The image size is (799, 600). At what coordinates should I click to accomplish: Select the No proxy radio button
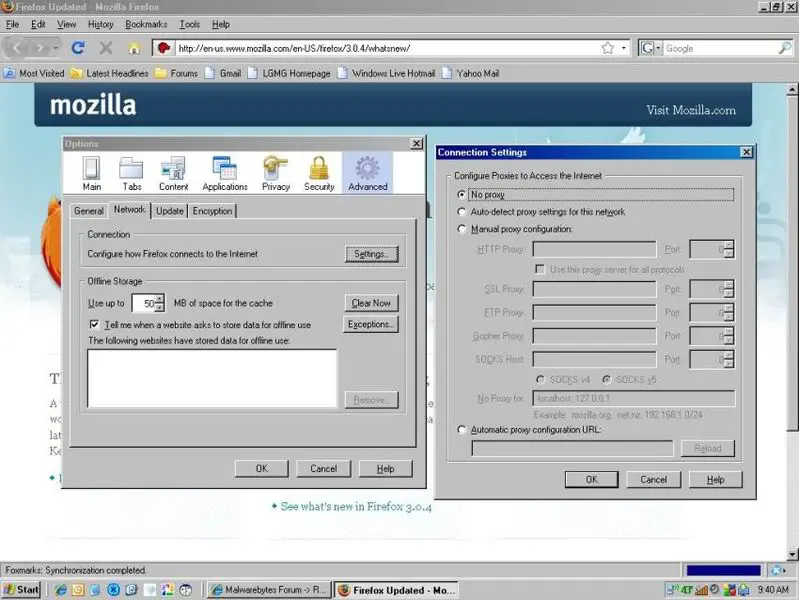[462, 194]
